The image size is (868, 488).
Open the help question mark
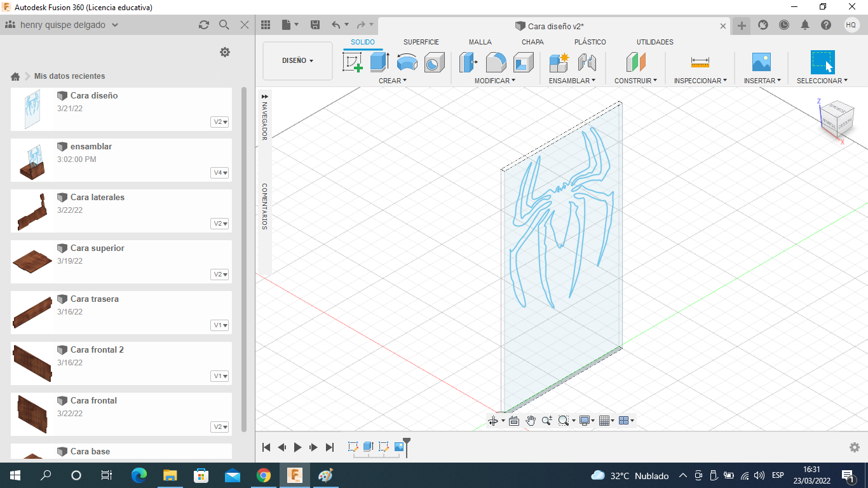(825, 25)
